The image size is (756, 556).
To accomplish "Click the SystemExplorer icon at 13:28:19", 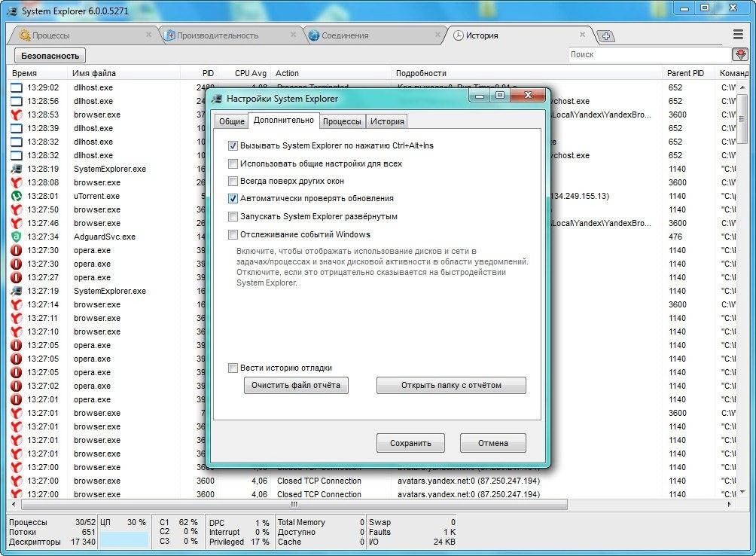I will coord(17,170).
